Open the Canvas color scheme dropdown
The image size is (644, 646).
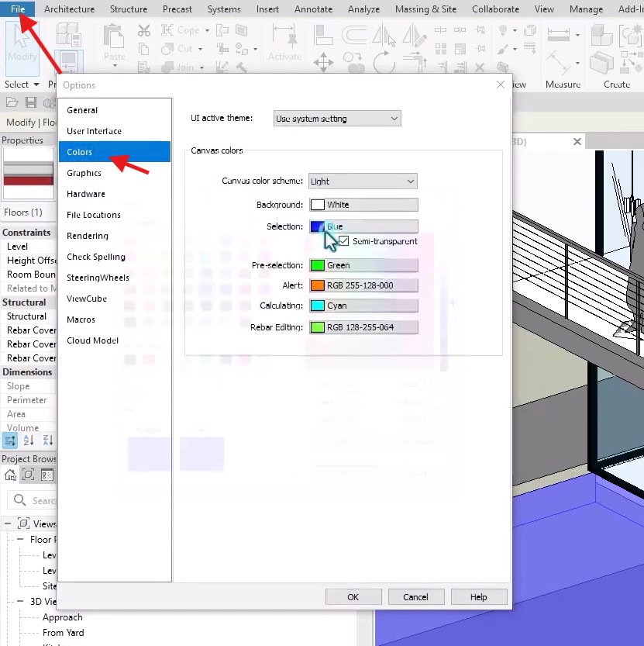pos(363,181)
